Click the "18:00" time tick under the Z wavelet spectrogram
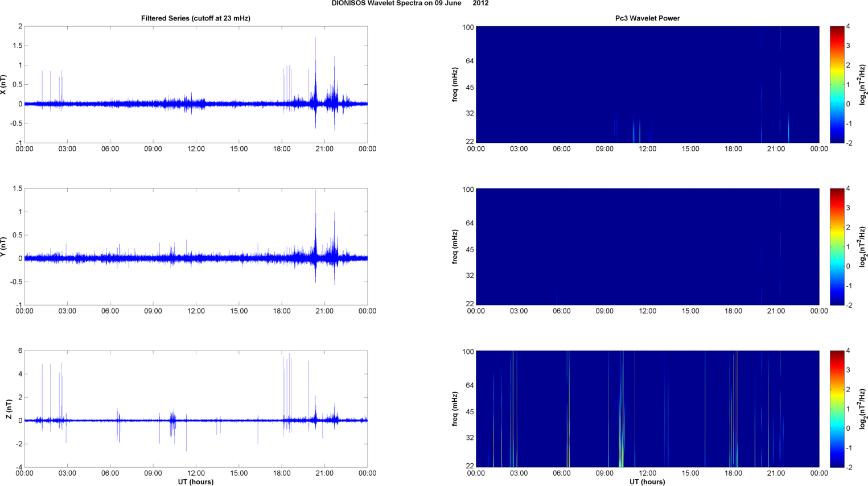Viewport: 868px width, 486px height. 733,473
